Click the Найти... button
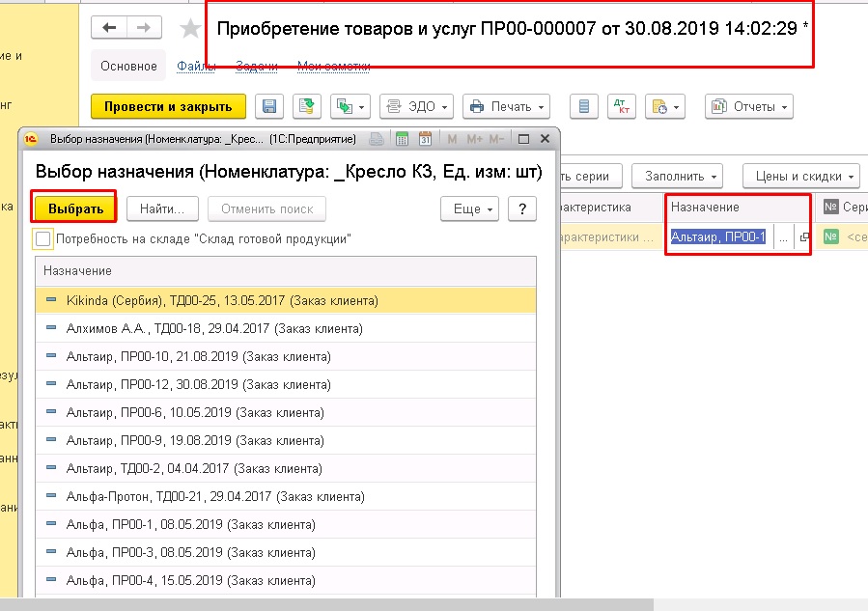Screen dimensions: 868x611 (x=162, y=208)
